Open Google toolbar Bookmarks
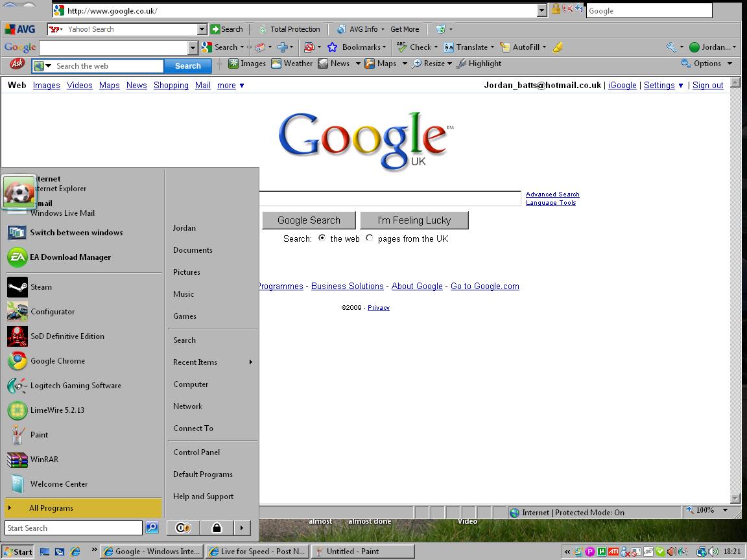This screenshot has height=560, width=747. click(357, 47)
